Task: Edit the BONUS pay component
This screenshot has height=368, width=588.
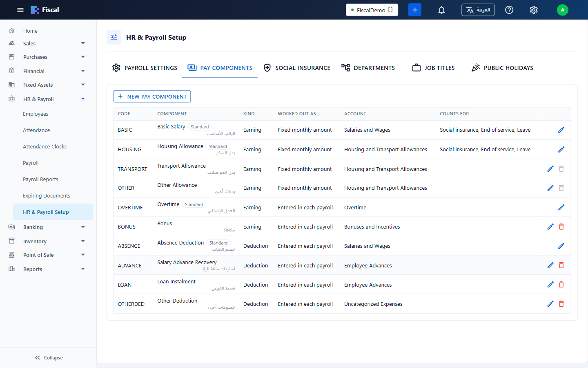Action: (550, 227)
